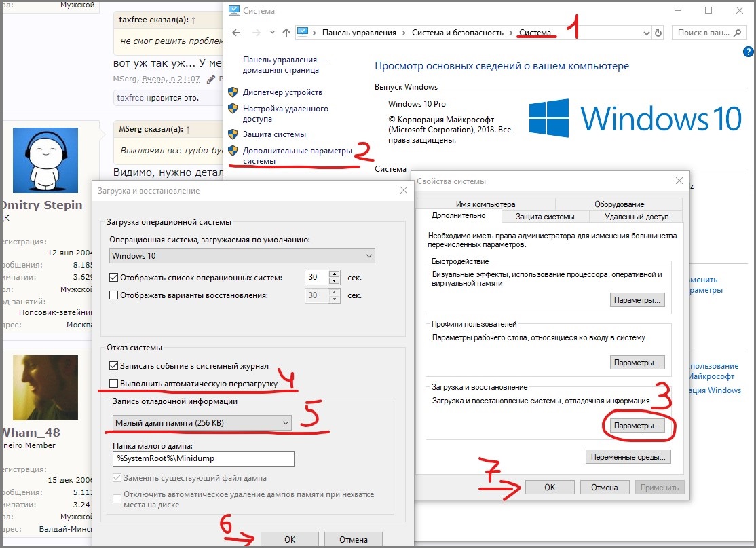Open Wham_48's forum profile name
The width and height of the screenshot is (756, 548).
point(31,433)
